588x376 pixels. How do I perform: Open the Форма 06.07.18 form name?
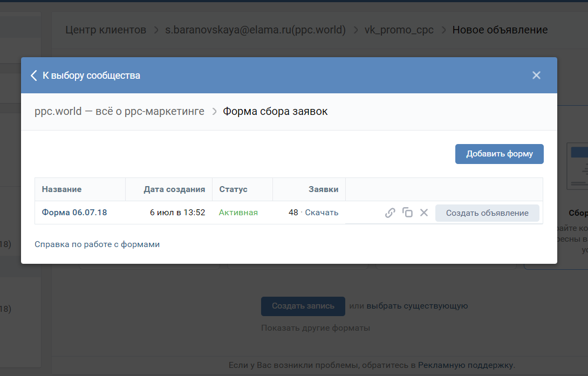[74, 213]
